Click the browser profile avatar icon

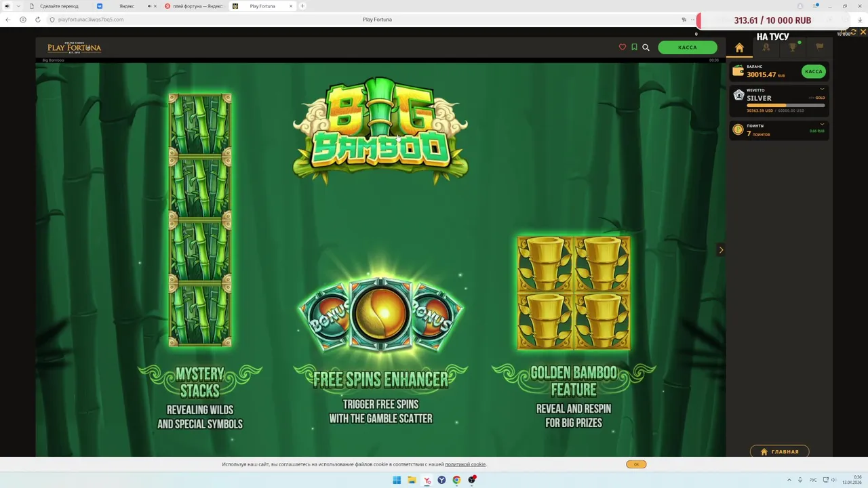[x=800, y=6]
